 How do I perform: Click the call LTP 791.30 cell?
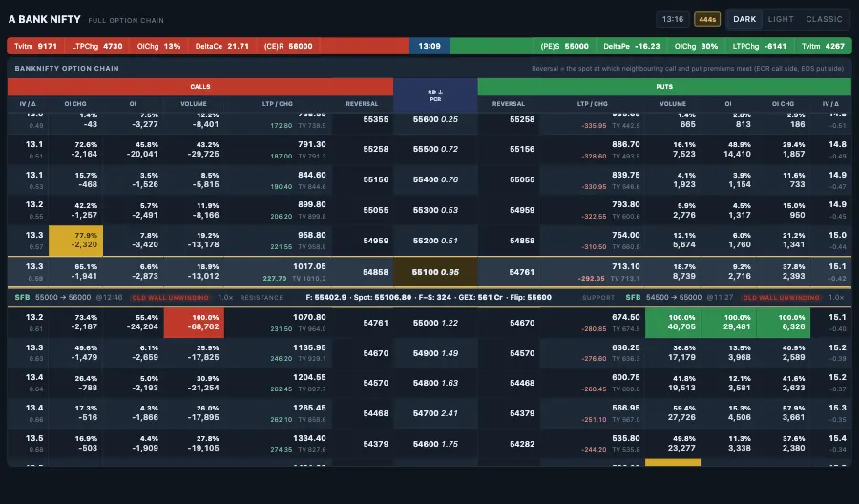click(278, 150)
